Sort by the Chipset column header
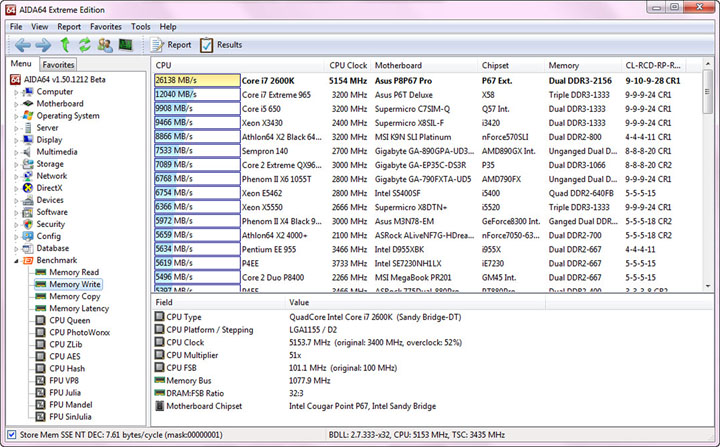This screenshot has width=720, height=447. click(511, 65)
